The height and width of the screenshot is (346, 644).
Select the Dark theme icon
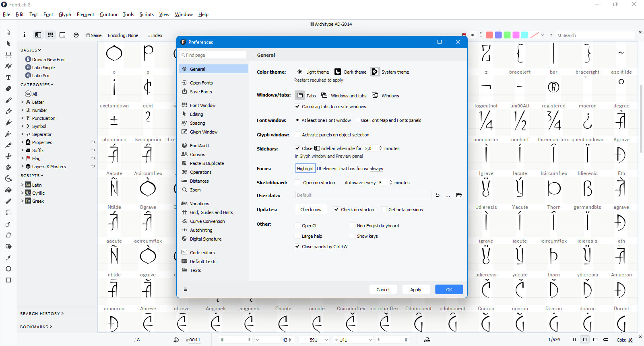(x=338, y=72)
